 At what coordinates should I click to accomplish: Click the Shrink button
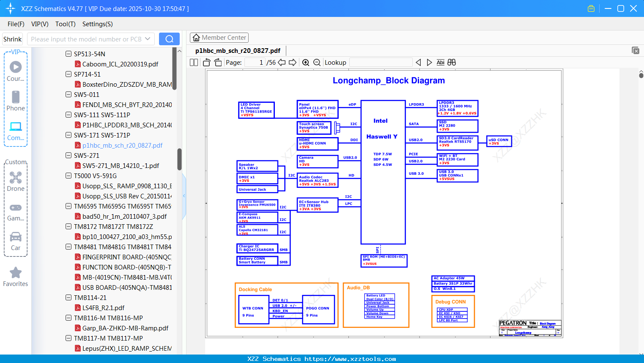click(x=12, y=39)
